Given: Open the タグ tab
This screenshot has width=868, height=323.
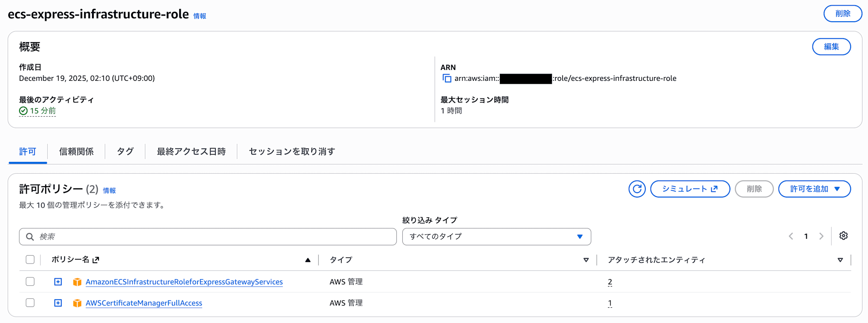Looking at the screenshot, I should coord(125,152).
